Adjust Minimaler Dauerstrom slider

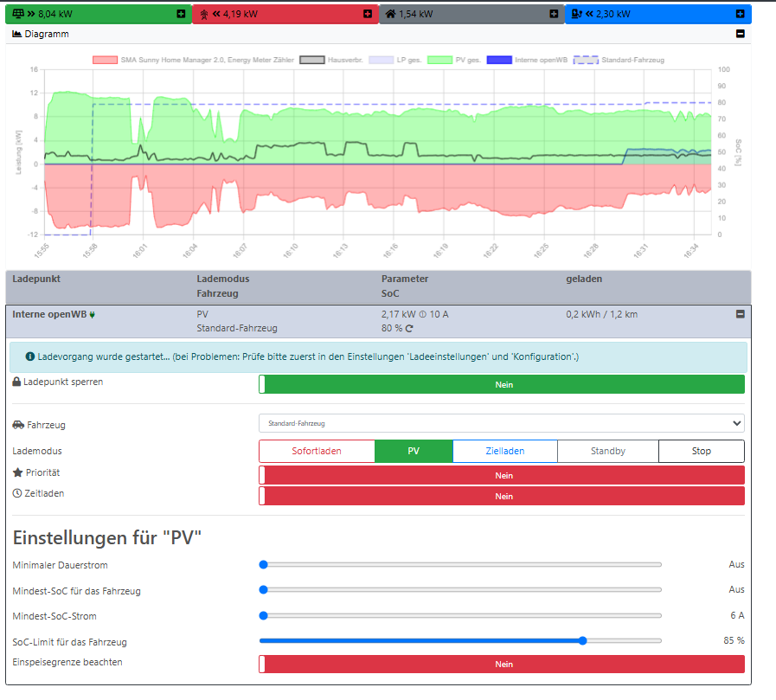[460, 565]
